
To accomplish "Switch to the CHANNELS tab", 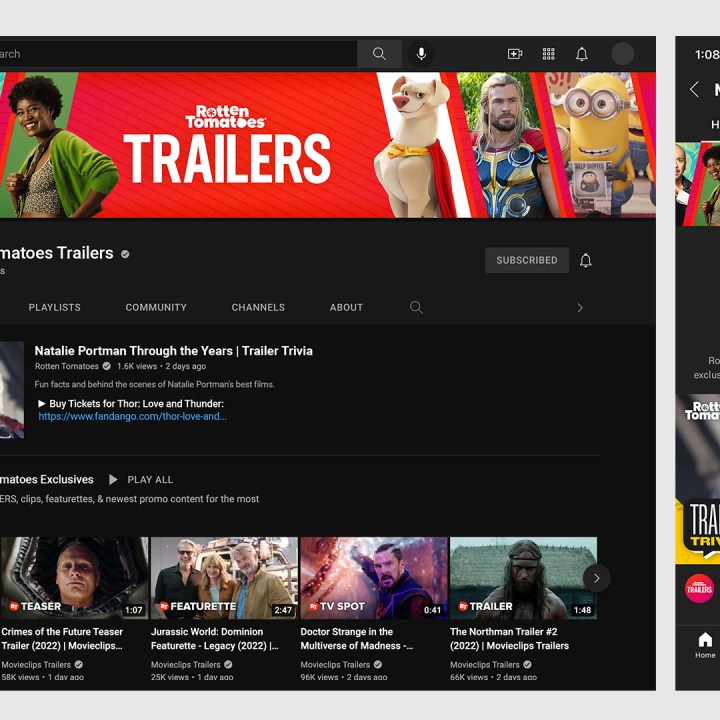I will tap(258, 307).
